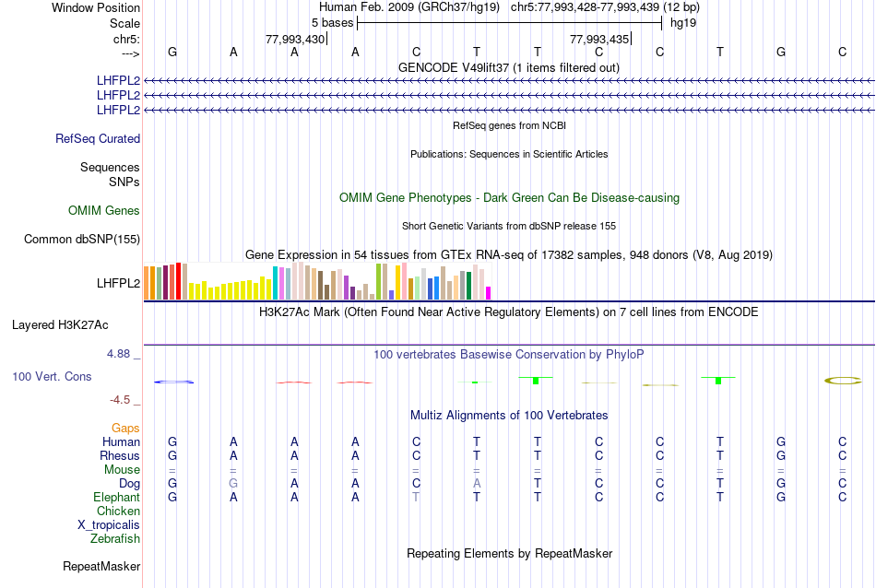Open the RefSeq Curated track label

click(x=97, y=138)
